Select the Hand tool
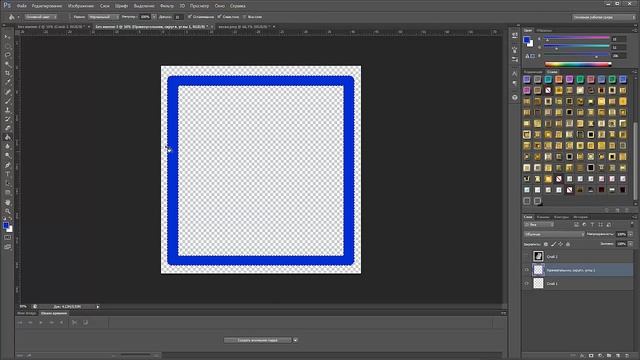 tap(7, 202)
